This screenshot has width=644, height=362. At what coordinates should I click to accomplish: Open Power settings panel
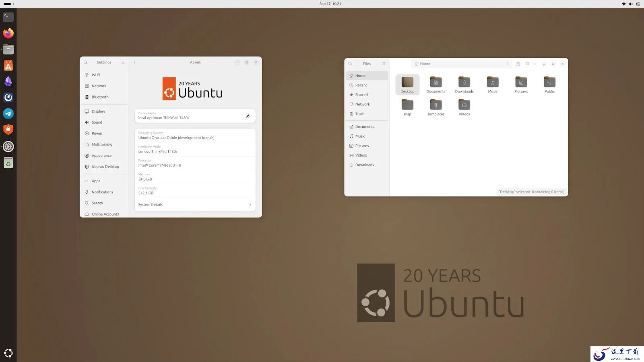tap(104, 134)
